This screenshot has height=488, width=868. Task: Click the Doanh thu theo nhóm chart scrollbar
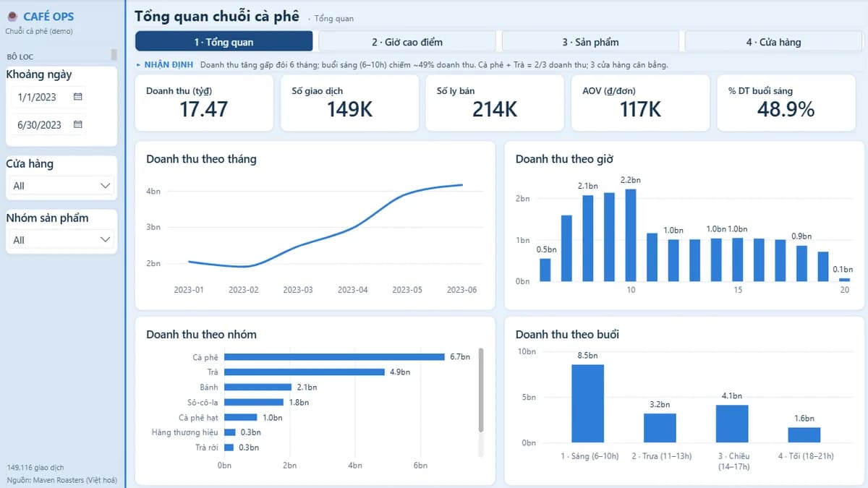point(481,390)
